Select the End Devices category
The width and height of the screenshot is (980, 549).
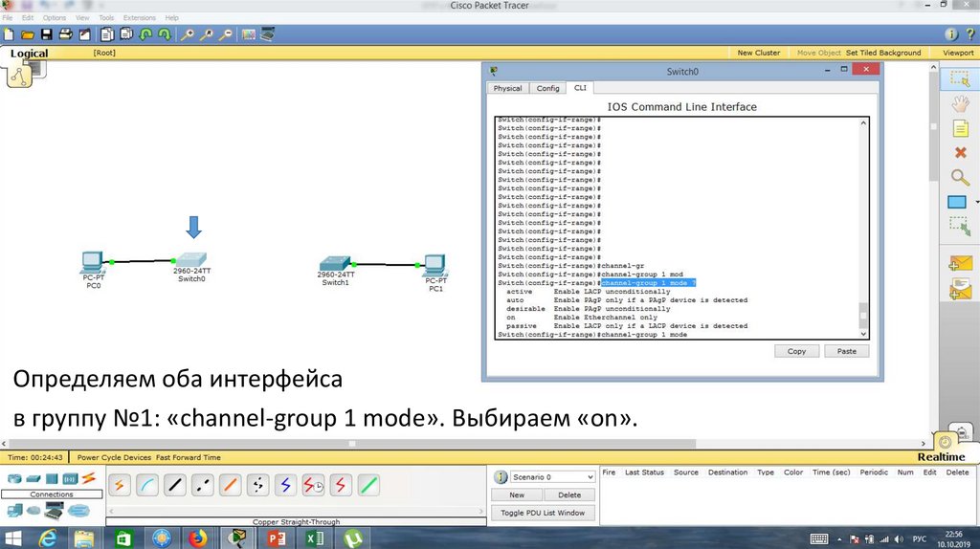14,511
